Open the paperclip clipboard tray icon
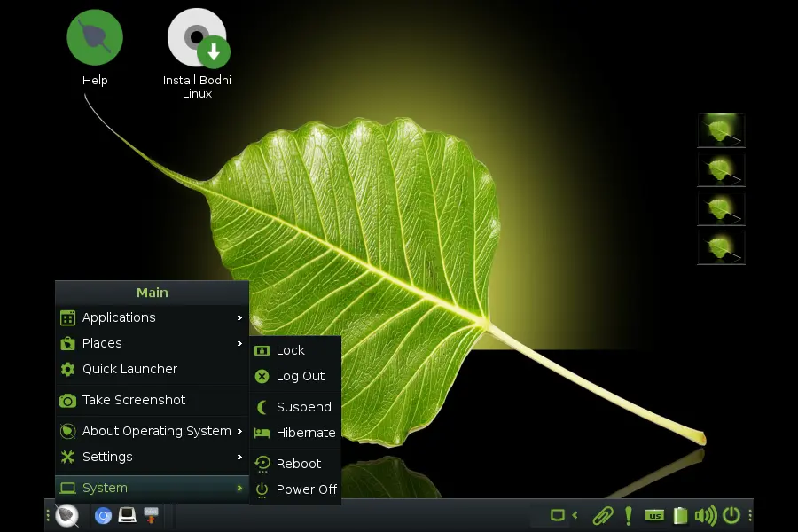This screenshot has height=532, width=798. (603, 516)
